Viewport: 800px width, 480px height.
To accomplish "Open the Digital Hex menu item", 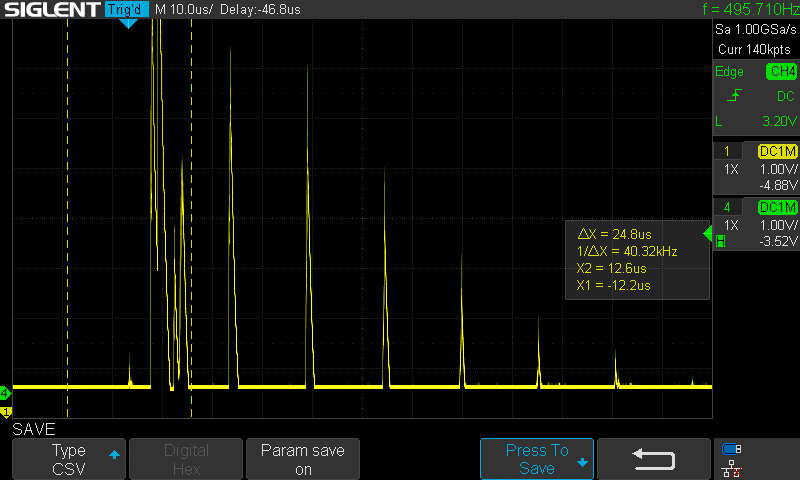I will (x=186, y=459).
